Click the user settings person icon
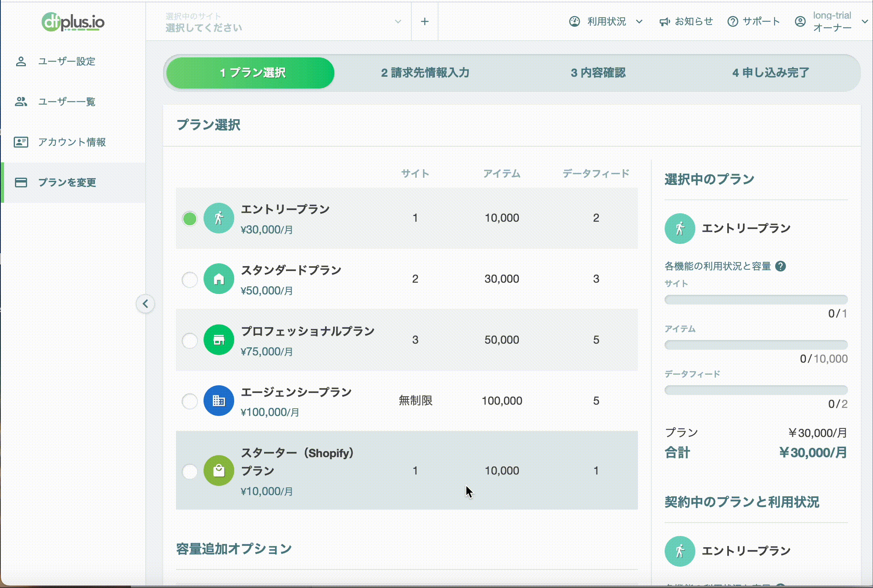873x588 pixels. (x=21, y=61)
